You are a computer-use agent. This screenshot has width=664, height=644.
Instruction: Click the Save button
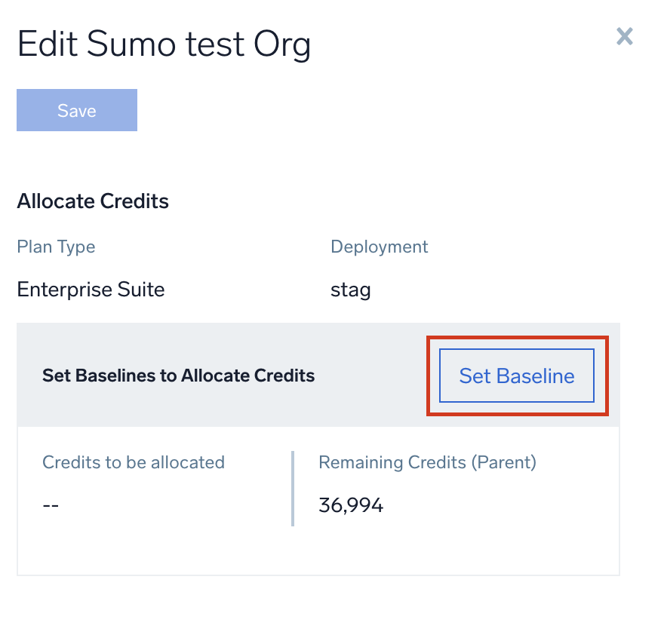pyautogui.click(x=76, y=110)
